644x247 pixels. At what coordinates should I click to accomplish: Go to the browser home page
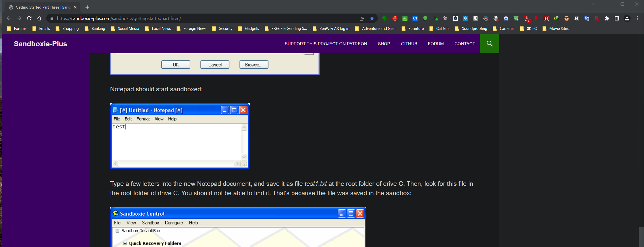[x=39, y=18]
